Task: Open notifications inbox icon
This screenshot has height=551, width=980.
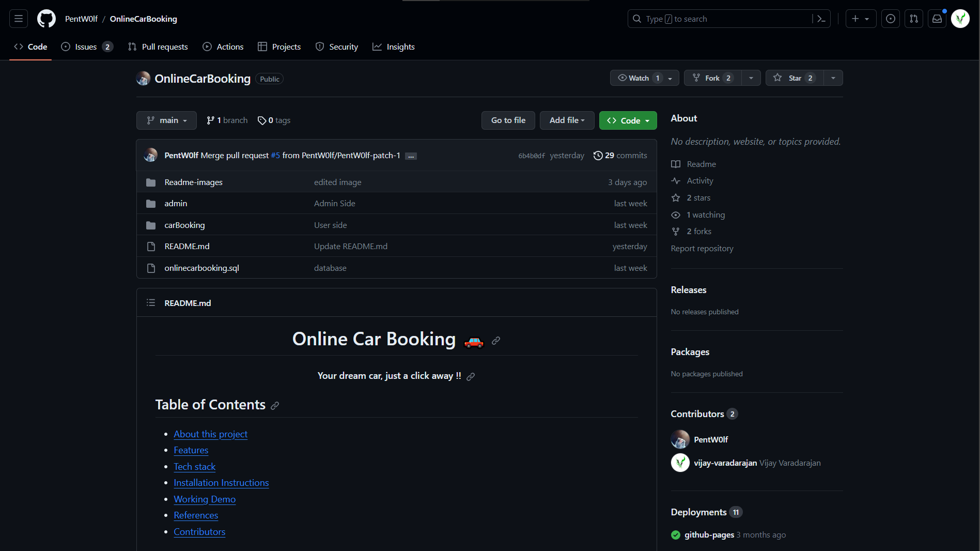Action: click(x=937, y=19)
